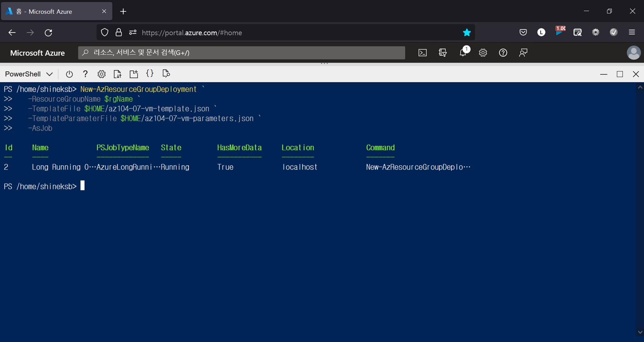This screenshot has height=342, width=644.
Task: Click the Azure feedback icon
Action: [523, 53]
